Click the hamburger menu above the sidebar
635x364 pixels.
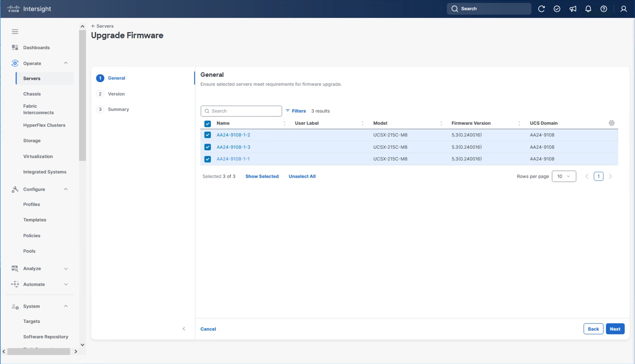tap(15, 31)
